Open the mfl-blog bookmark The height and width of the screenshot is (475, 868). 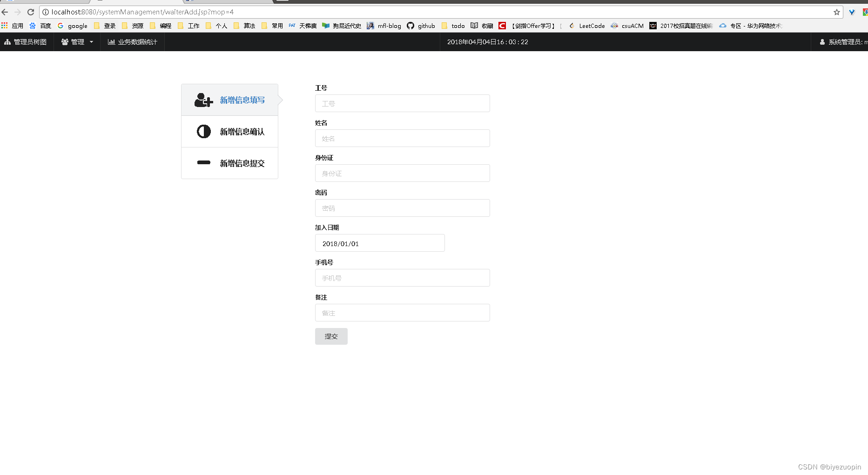(x=384, y=26)
